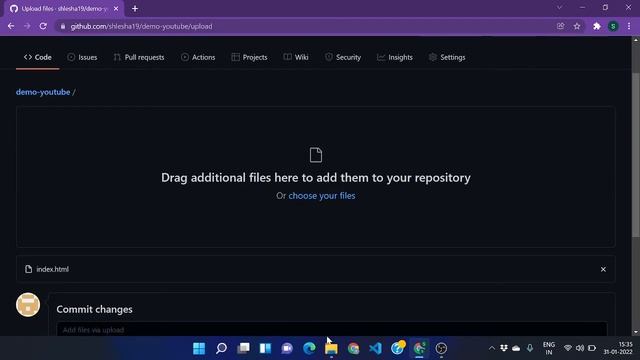Open the Code tab

tap(38, 57)
